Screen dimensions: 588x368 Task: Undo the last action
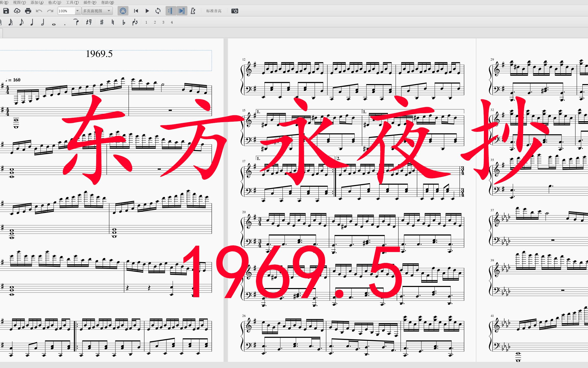tap(39, 11)
